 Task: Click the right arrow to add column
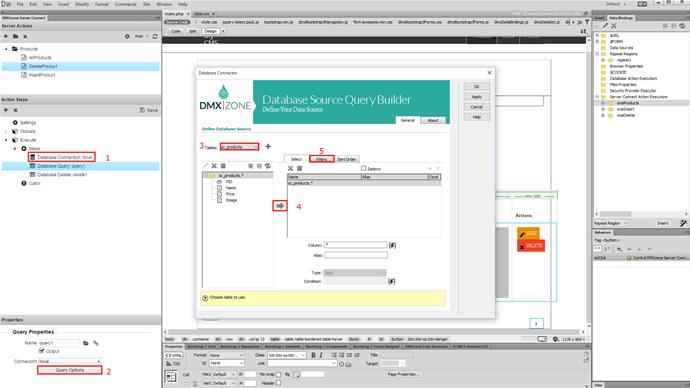pos(280,205)
